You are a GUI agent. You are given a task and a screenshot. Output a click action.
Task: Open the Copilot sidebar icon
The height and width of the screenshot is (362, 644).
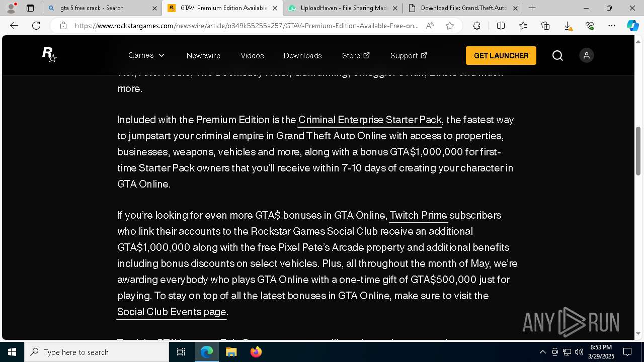632,26
